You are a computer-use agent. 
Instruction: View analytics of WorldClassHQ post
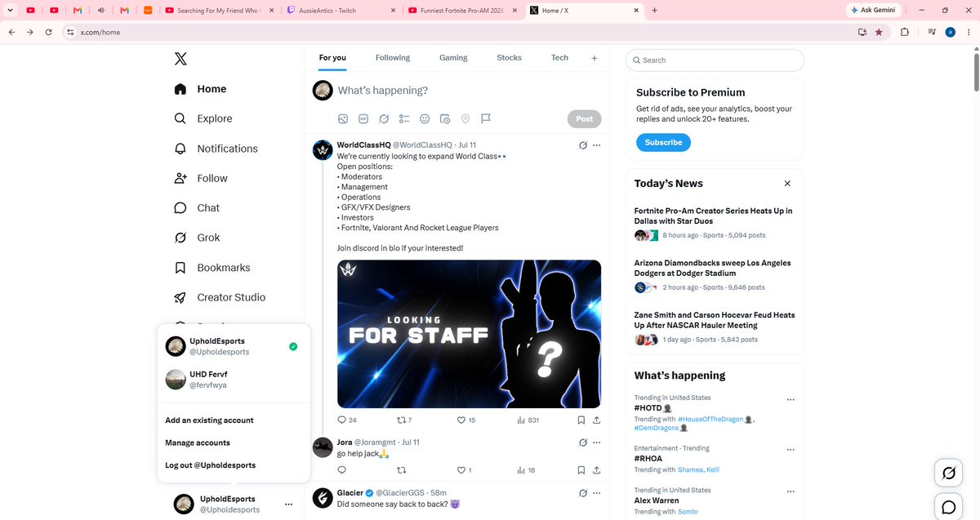[x=528, y=420]
